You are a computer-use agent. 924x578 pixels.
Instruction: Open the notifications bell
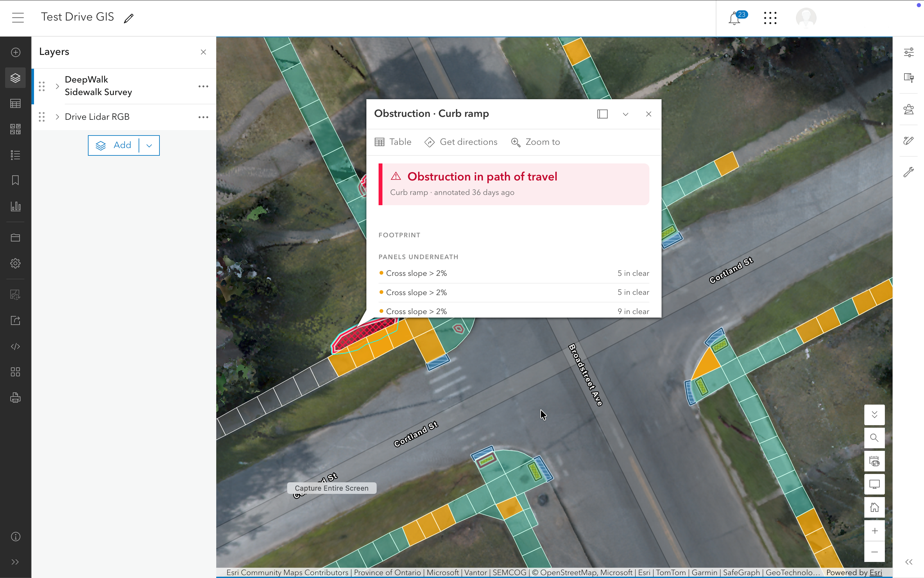[x=734, y=18]
